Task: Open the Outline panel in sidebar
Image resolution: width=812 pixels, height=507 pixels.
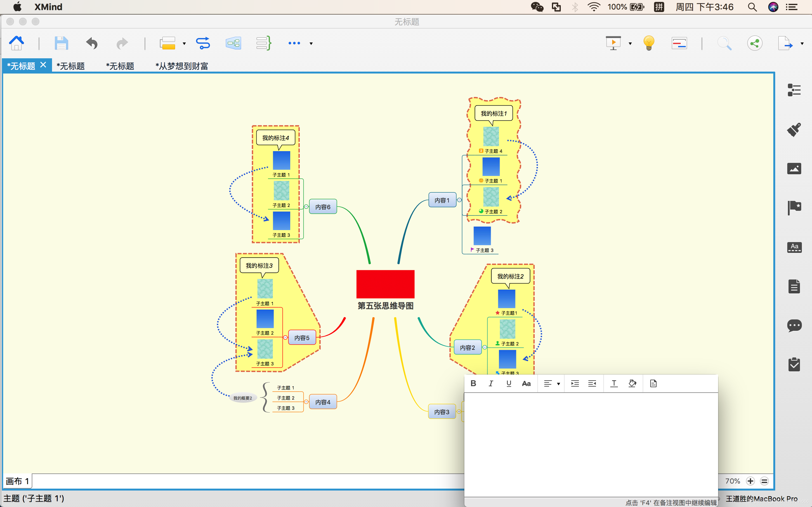Action: [x=794, y=90]
